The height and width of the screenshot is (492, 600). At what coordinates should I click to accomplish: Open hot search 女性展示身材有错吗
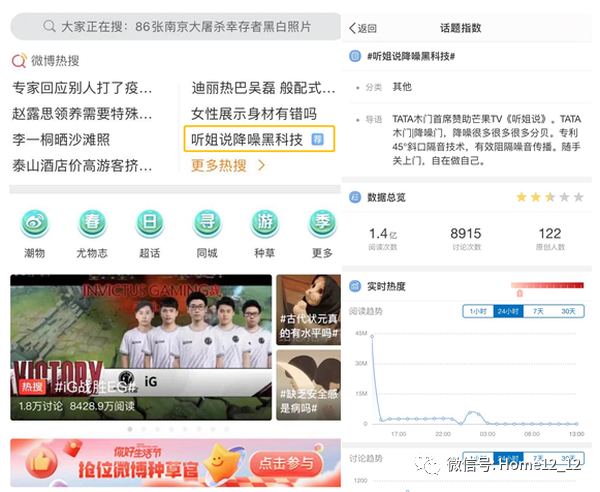tap(254, 114)
